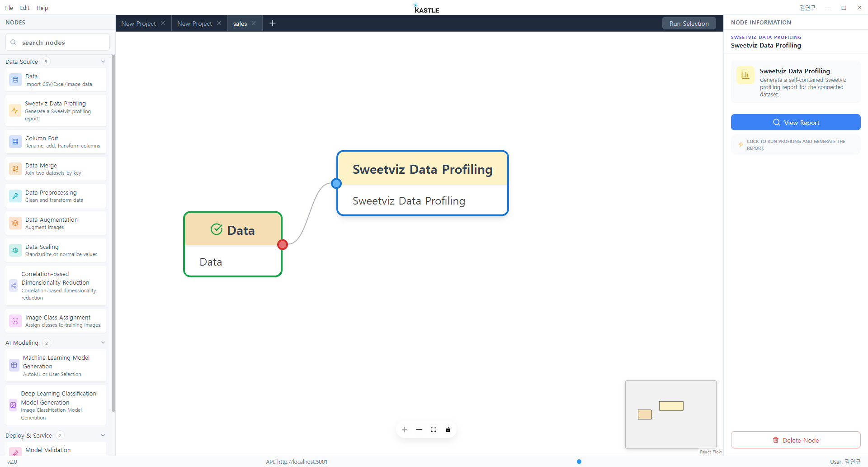Add a new project tab
The height and width of the screenshot is (467, 868).
(x=273, y=23)
